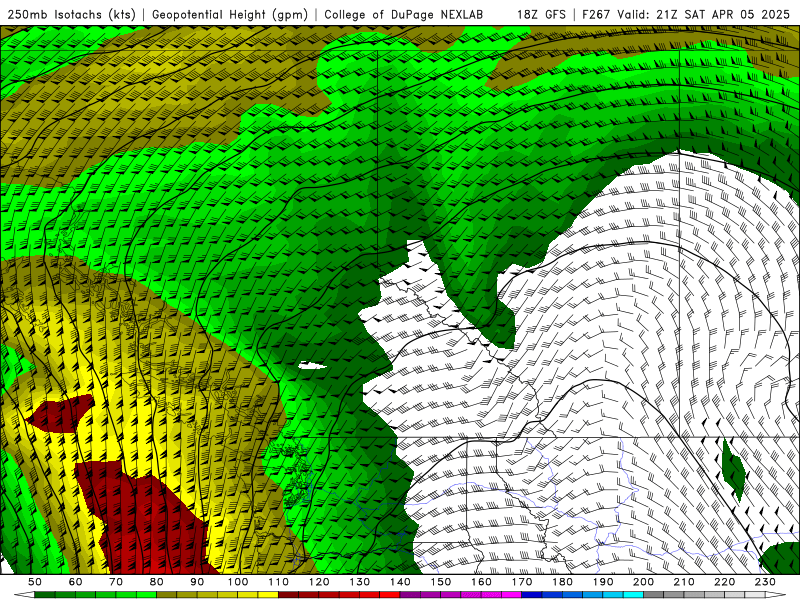Click the 200 label on the color scale
The image size is (800, 600).
pos(643,582)
